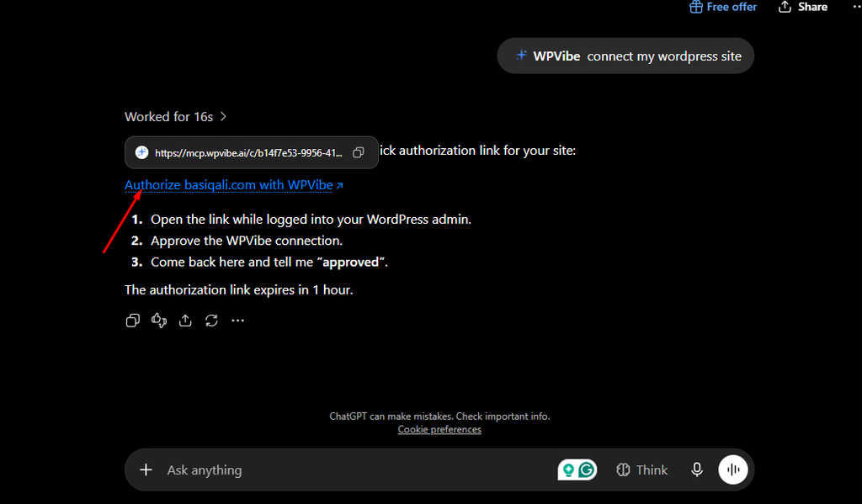Click the globe icon in the URL chip

[141, 153]
